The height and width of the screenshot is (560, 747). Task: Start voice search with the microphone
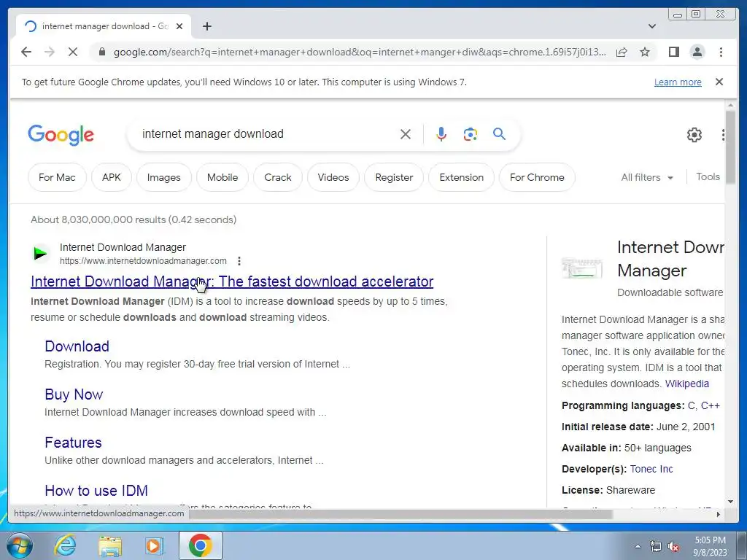[x=441, y=134]
